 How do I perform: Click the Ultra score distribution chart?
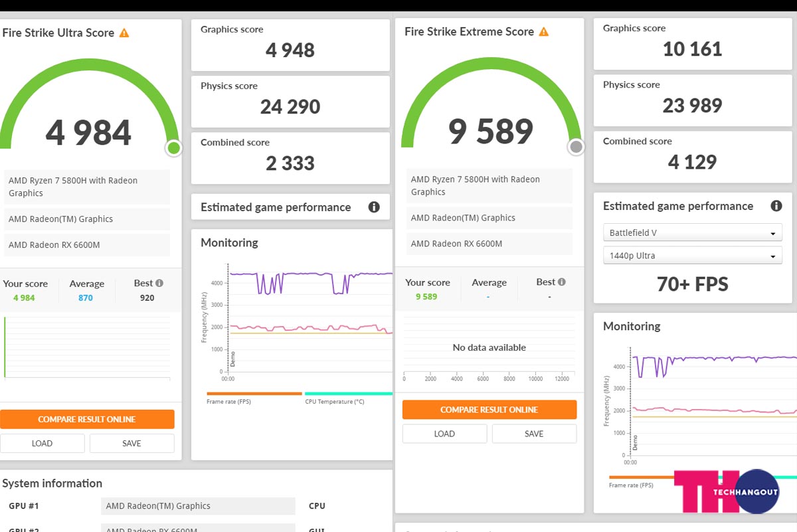87,347
